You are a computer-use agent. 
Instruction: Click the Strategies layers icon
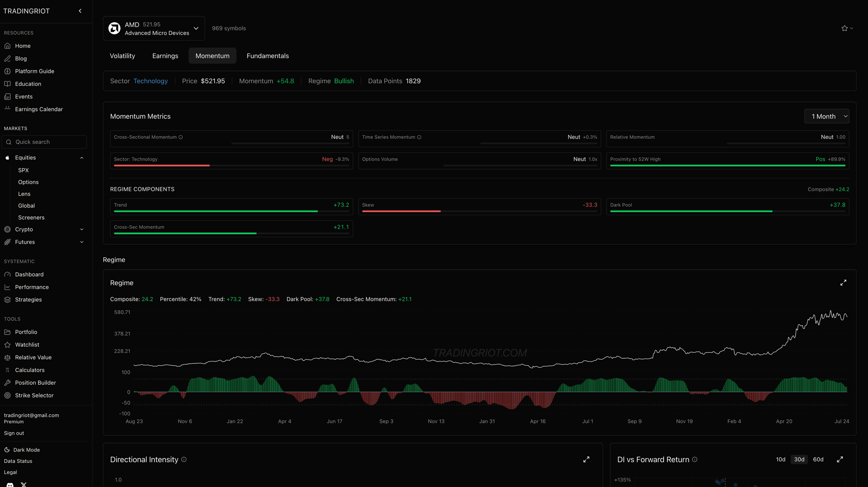coord(7,299)
